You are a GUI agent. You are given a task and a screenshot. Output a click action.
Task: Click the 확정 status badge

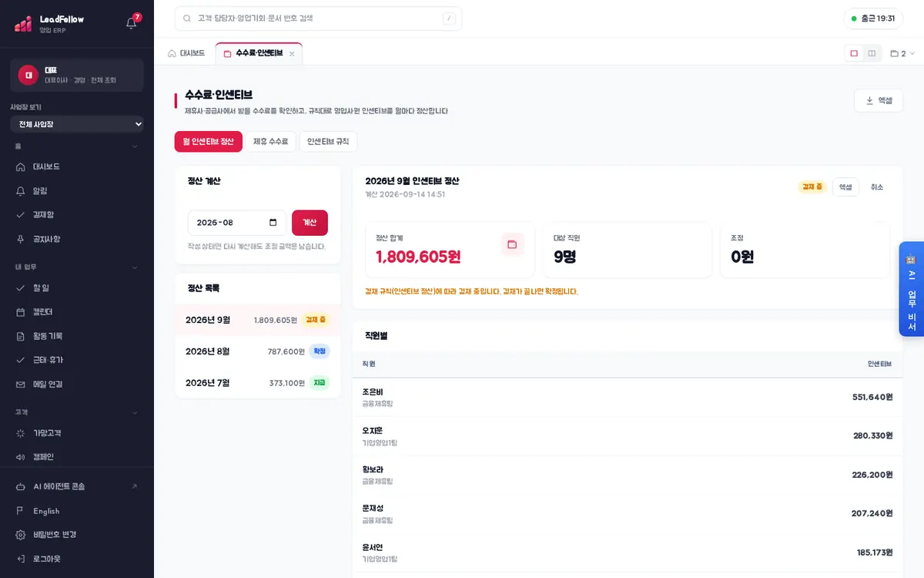320,351
